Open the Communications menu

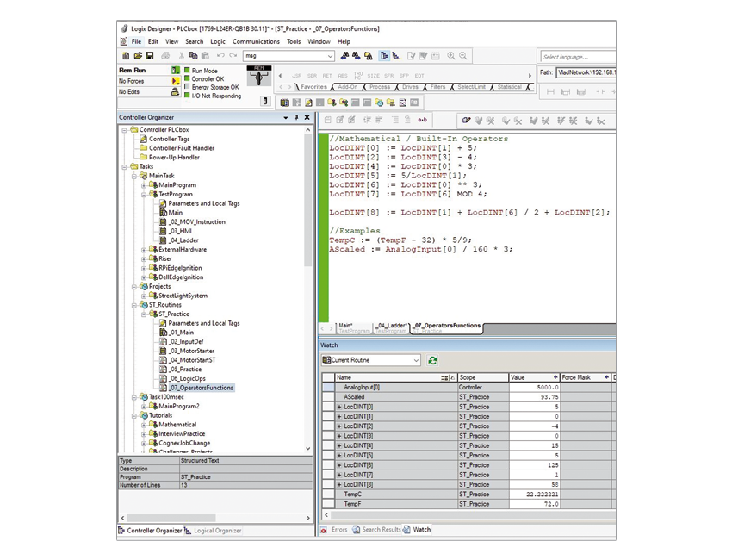pyautogui.click(x=256, y=41)
